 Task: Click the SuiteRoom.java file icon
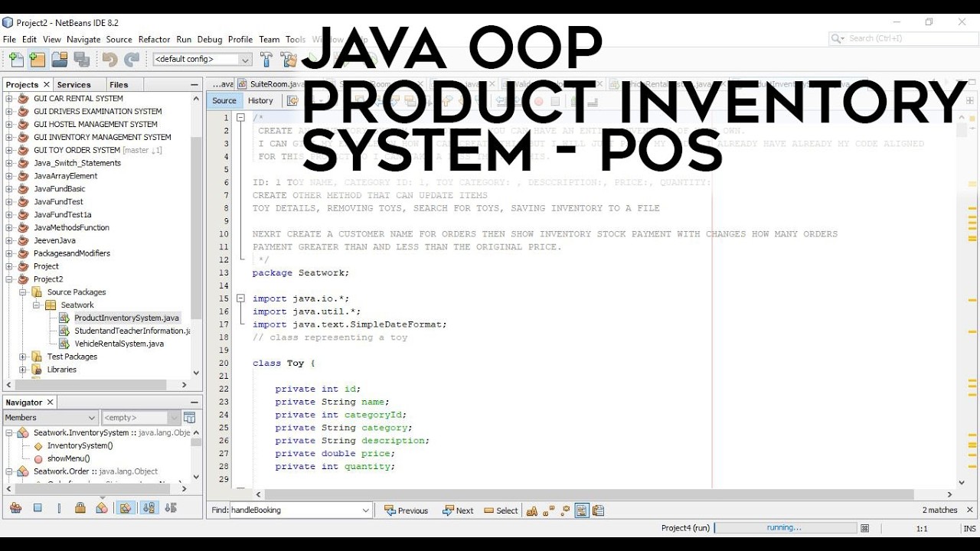[x=243, y=84]
